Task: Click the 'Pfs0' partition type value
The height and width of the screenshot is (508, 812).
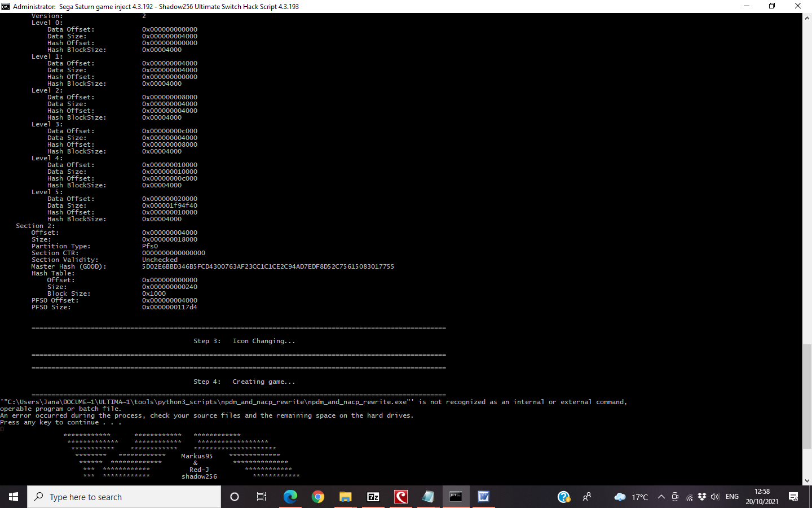Action: [x=150, y=246]
